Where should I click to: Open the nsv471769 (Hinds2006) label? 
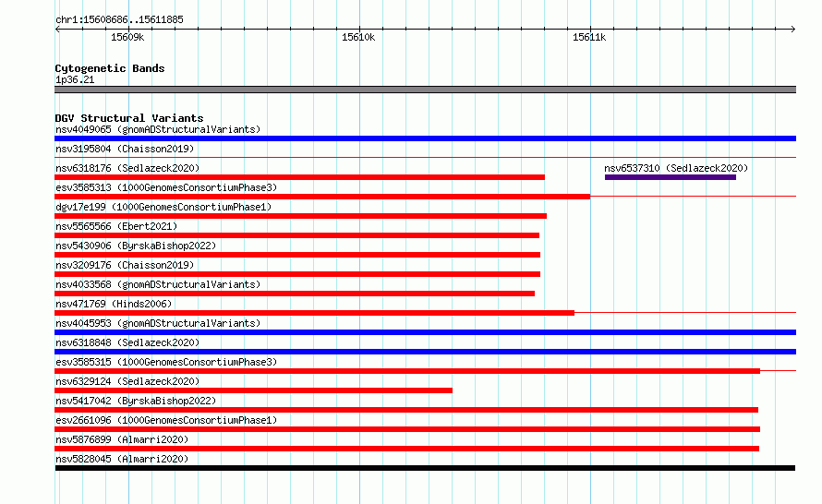point(114,304)
